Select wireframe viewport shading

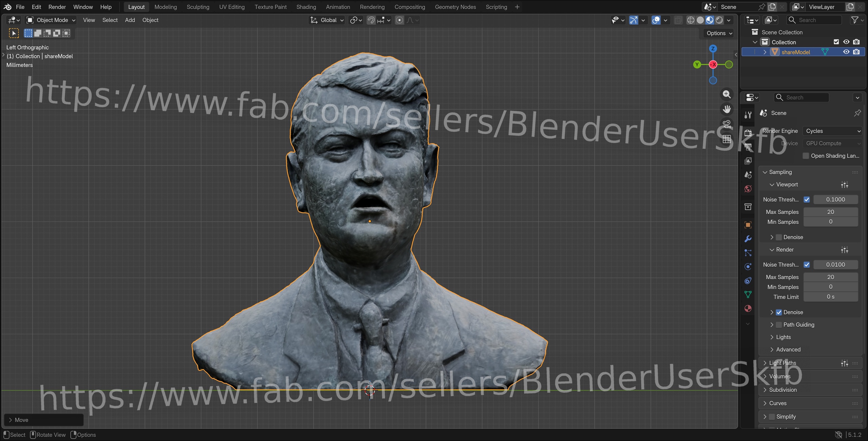click(691, 20)
